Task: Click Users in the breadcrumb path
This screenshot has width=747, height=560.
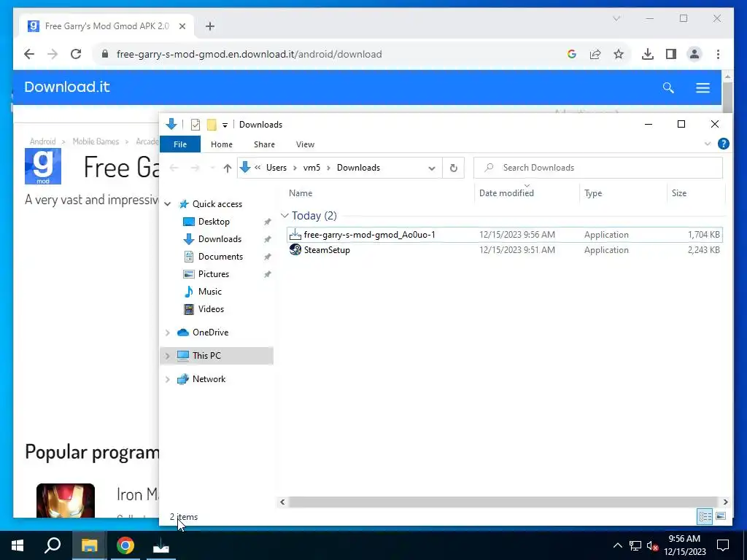Action: [276, 168]
